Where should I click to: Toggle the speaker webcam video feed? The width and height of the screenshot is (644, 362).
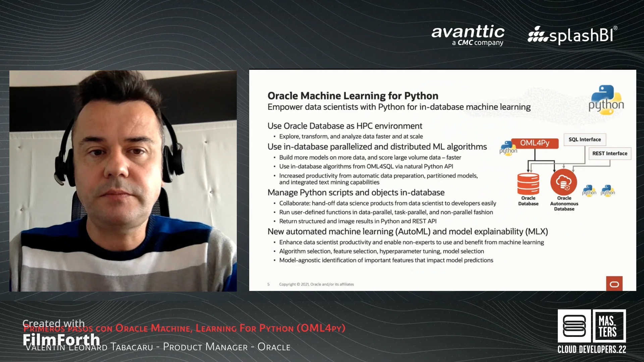(x=123, y=181)
